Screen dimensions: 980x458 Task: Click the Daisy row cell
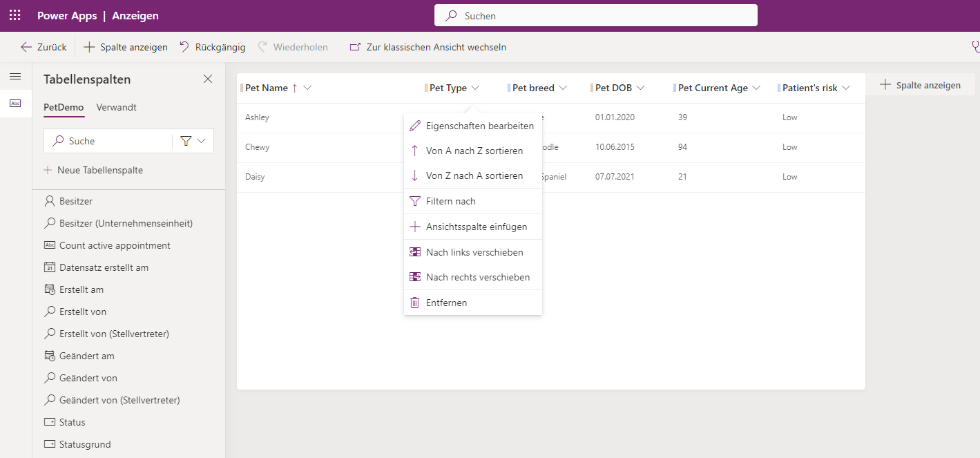point(255,177)
